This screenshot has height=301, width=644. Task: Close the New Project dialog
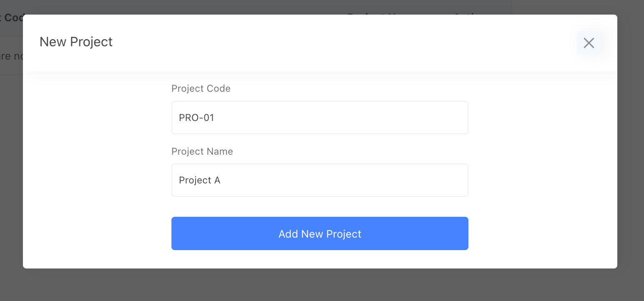(589, 43)
